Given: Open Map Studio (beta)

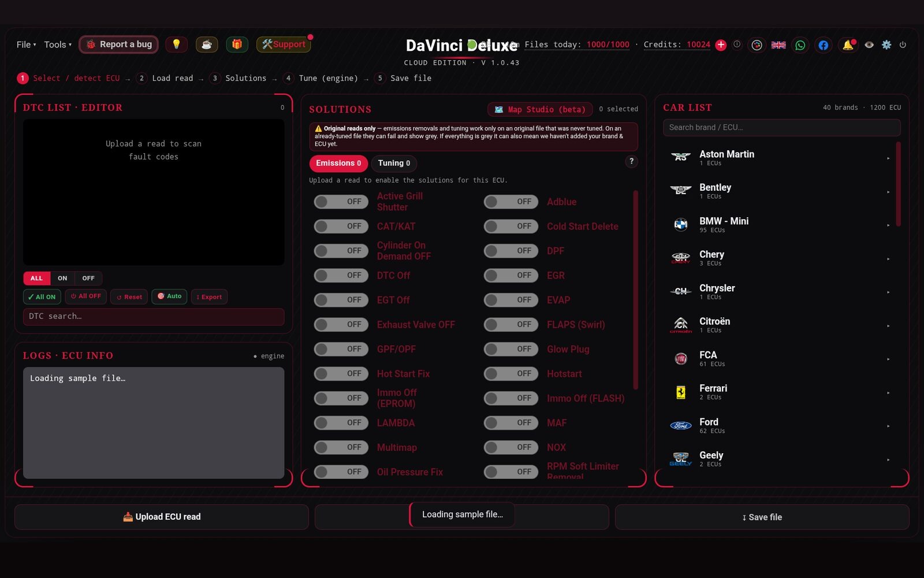Looking at the screenshot, I should click(x=540, y=109).
